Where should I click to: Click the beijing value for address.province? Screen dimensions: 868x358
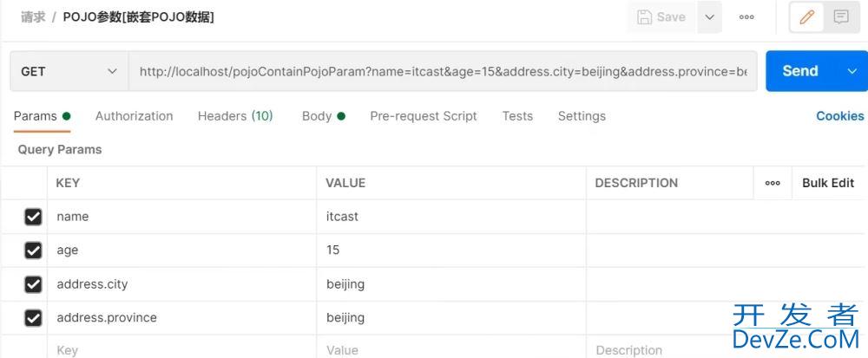[451, 317]
